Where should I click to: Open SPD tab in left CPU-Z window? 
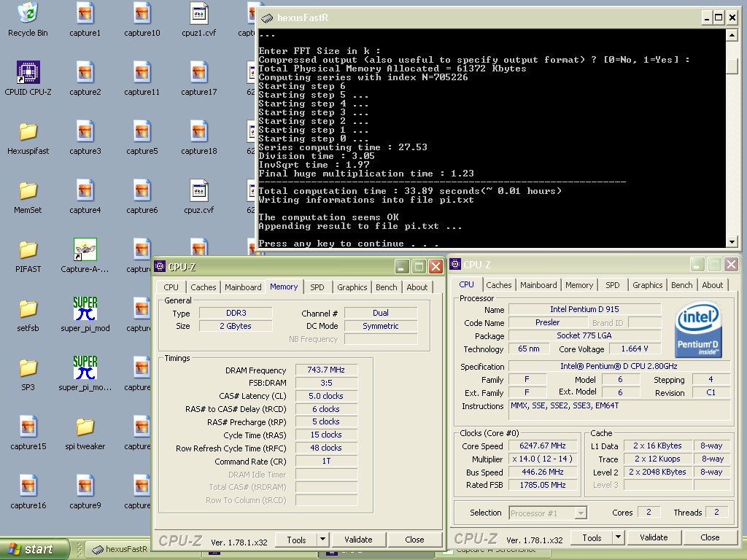(x=317, y=287)
